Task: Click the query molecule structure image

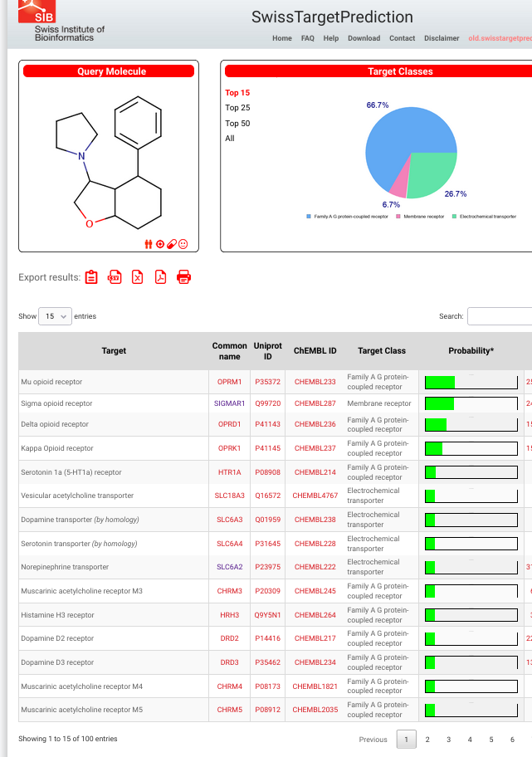Action: click(x=109, y=162)
